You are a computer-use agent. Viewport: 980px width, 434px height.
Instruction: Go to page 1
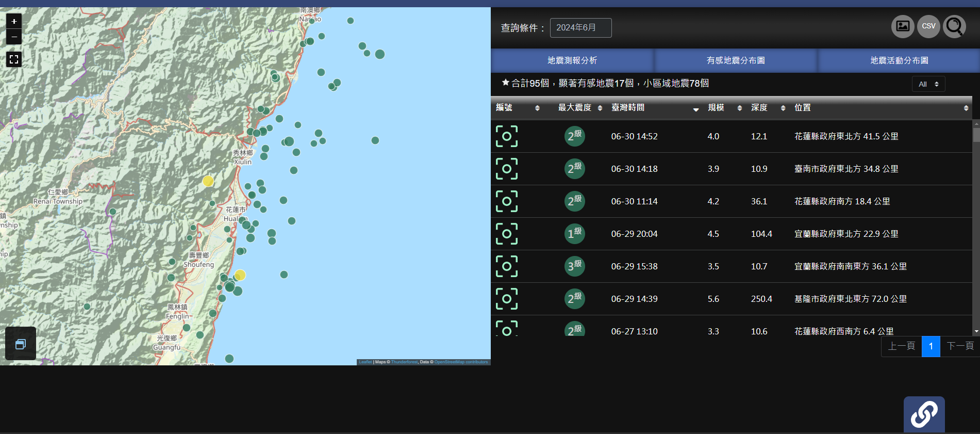click(x=931, y=346)
